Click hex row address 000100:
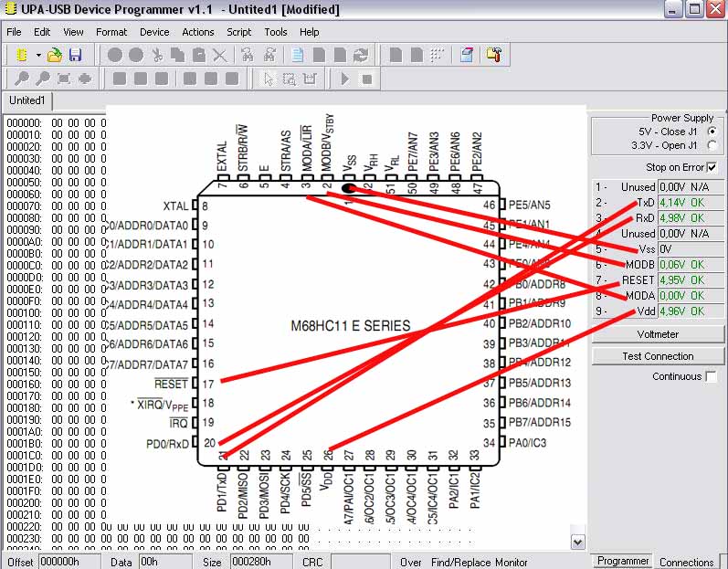 pos(24,312)
